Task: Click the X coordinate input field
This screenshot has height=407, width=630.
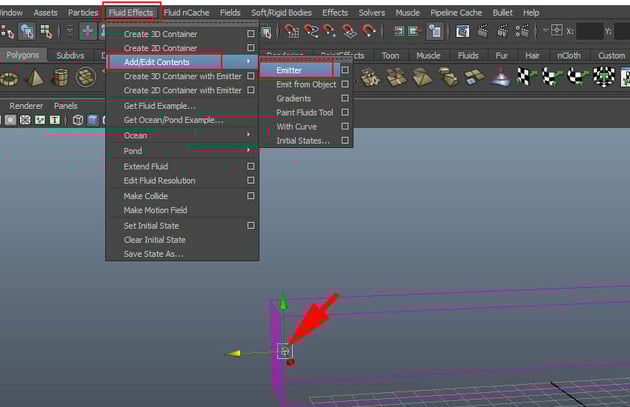Action: point(590,32)
